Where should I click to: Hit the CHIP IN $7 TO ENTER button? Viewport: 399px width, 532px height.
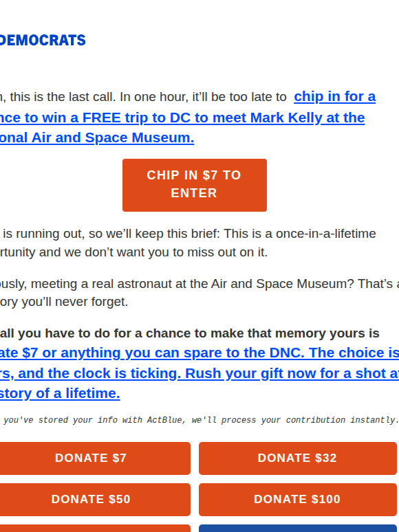pos(195,186)
